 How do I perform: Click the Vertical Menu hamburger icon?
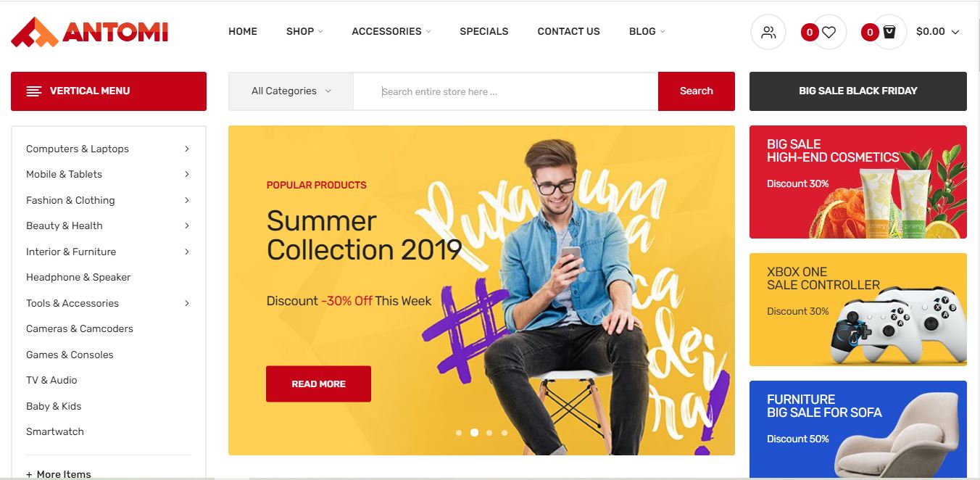point(33,91)
